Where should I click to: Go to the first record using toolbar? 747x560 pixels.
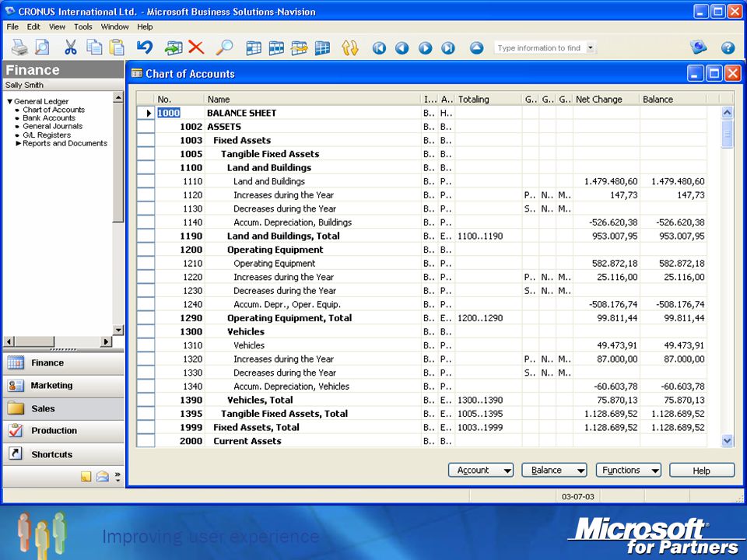(x=379, y=48)
